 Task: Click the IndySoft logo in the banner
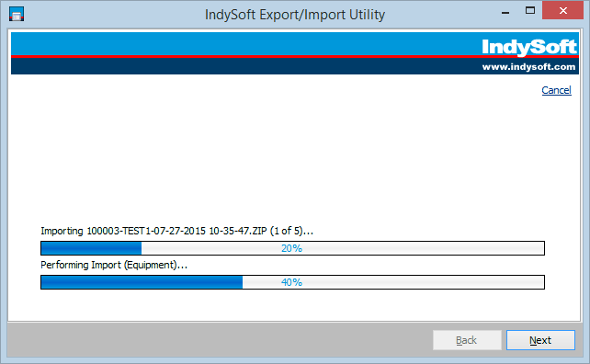(x=529, y=47)
